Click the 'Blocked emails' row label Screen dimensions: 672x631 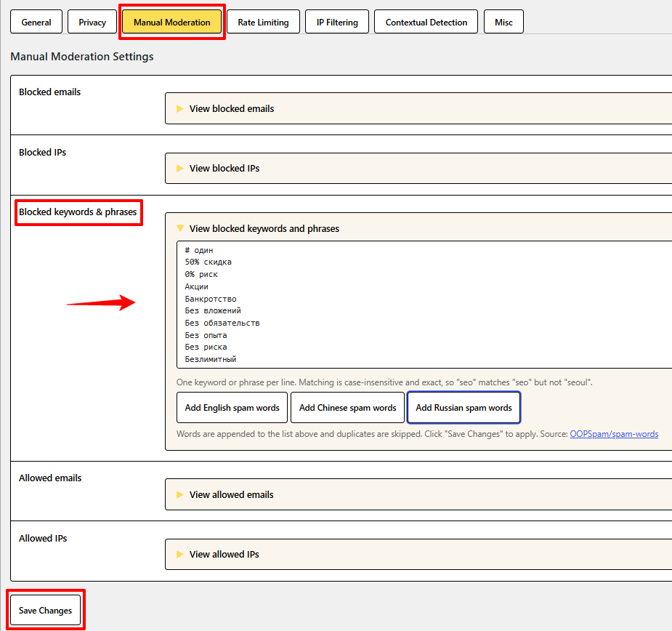pyautogui.click(x=49, y=92)
